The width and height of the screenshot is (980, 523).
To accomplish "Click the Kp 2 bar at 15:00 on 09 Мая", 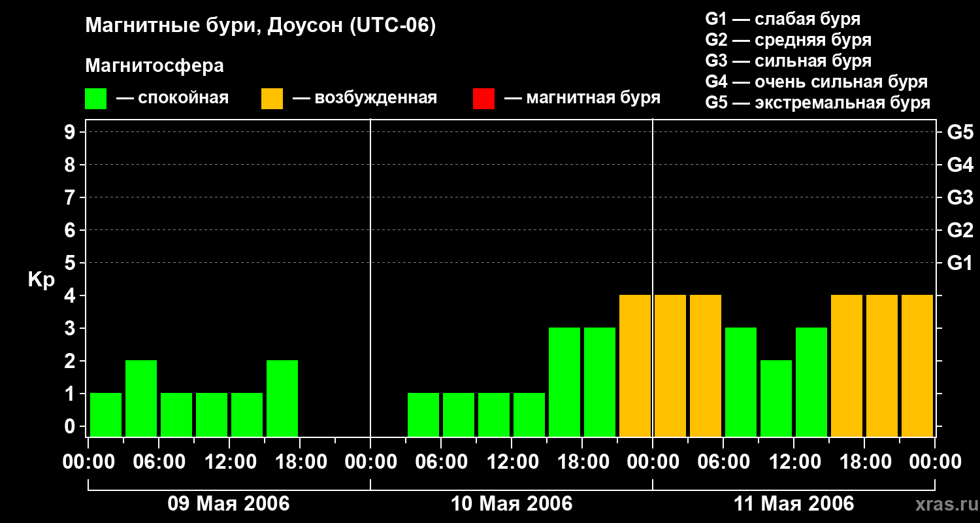I will [282, 398].
